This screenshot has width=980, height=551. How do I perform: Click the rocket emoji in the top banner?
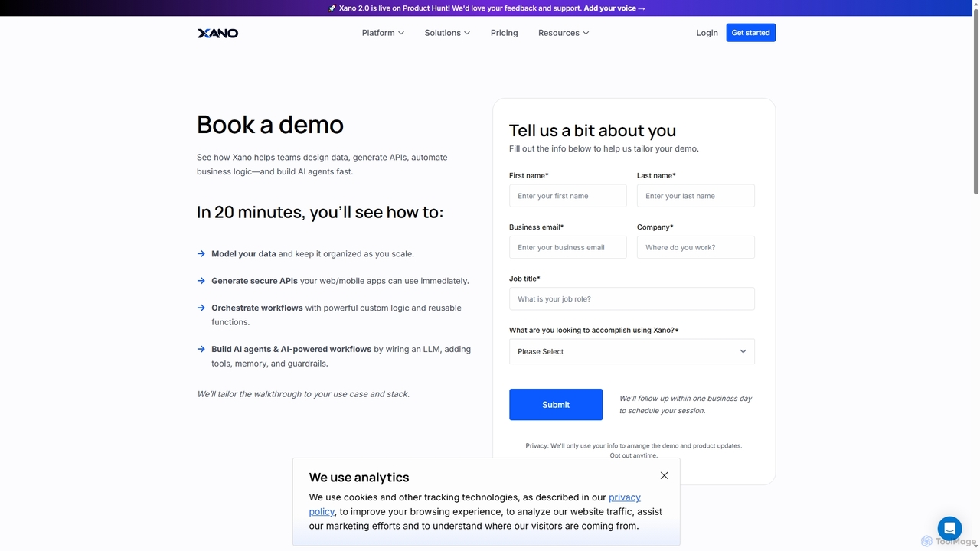pyautogui.click(x=332, y=8)
